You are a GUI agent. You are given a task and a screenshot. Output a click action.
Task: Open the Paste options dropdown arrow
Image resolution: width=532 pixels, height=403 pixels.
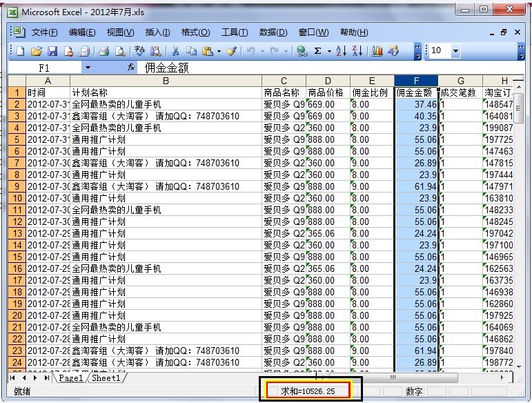(x=219, y=51)
